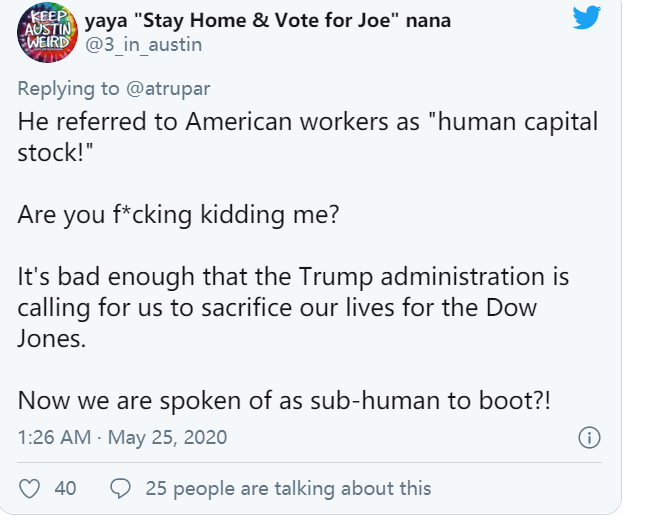This screenshot has width=645, height=523.
Task: Like the tweet with the heart icon
Action: pos(31,488)
